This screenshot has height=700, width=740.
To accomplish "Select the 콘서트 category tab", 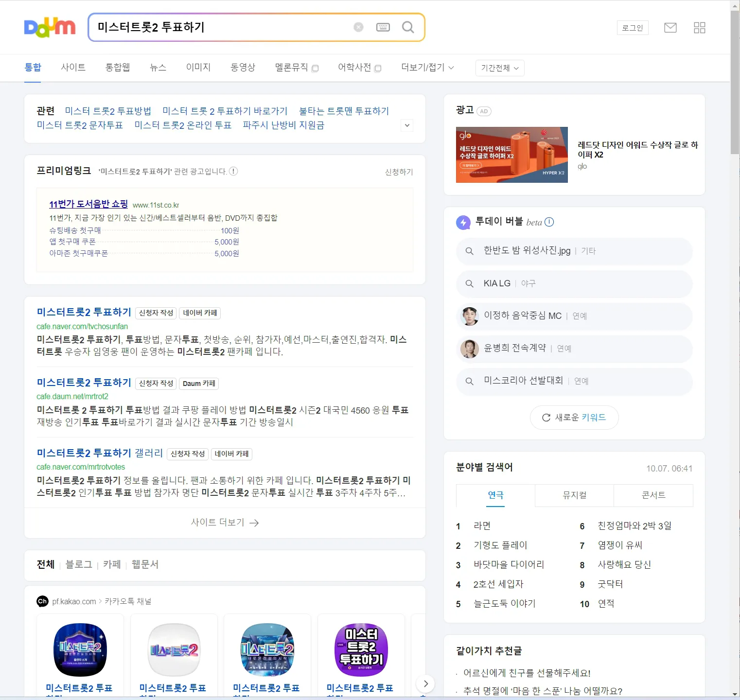I will pos(653,495).
